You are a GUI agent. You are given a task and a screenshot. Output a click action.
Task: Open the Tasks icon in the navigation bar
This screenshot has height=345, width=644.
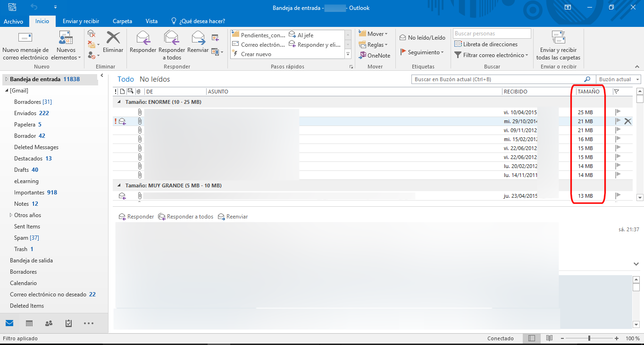pos(69,323)
